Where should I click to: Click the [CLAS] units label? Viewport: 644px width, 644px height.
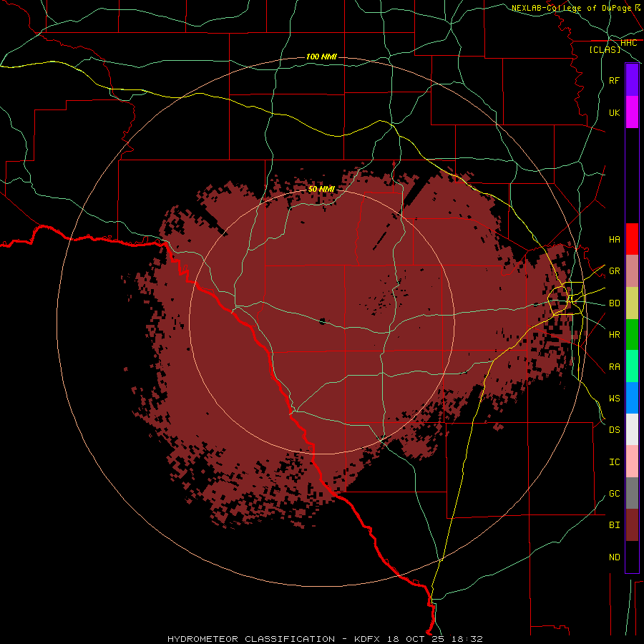click(605, 49)
